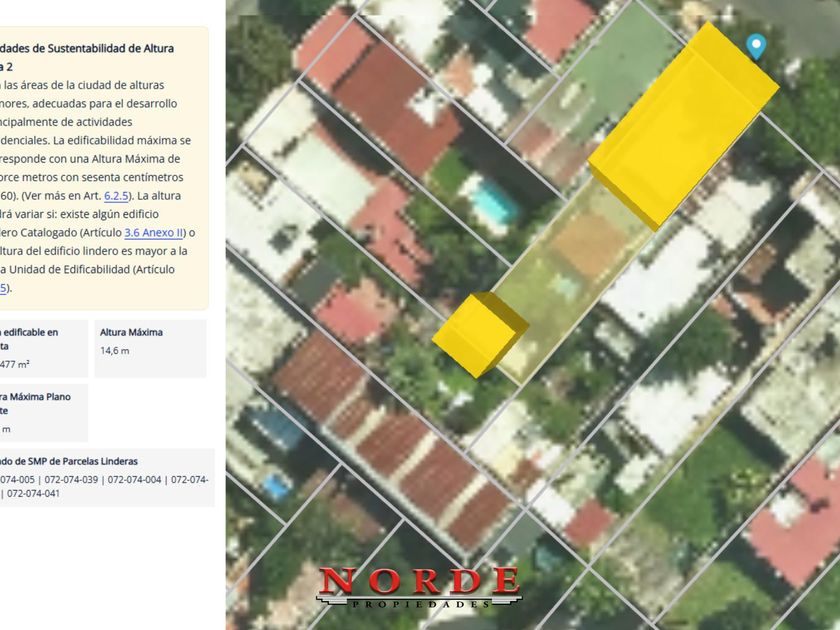Click parcel code 072-074-039

click(x=71, y=480)
